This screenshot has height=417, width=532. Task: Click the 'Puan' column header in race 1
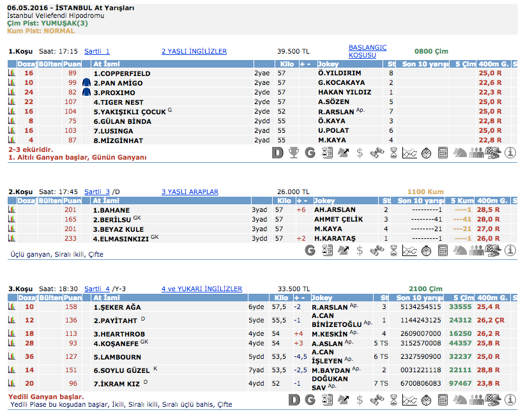click(x=72, y=64)
